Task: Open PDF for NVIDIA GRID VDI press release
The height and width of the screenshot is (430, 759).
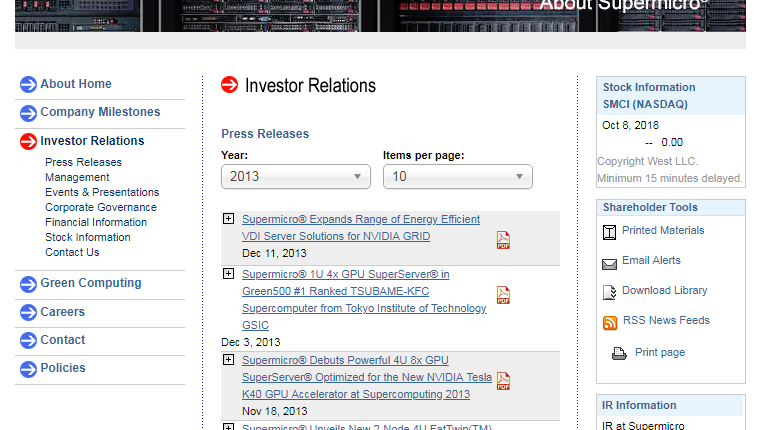Action: (x=503, y=240)
